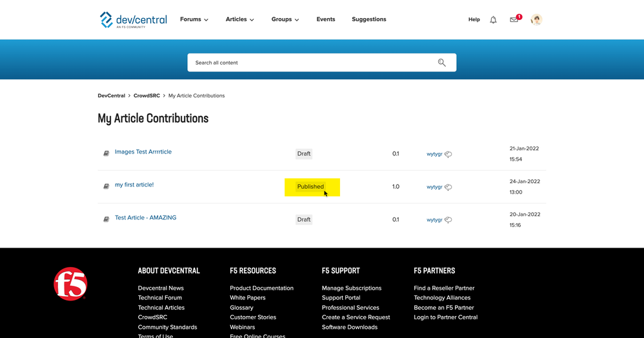The image size is (644, 338).
Task: Open the White Papers link
Action: [248, 298]
